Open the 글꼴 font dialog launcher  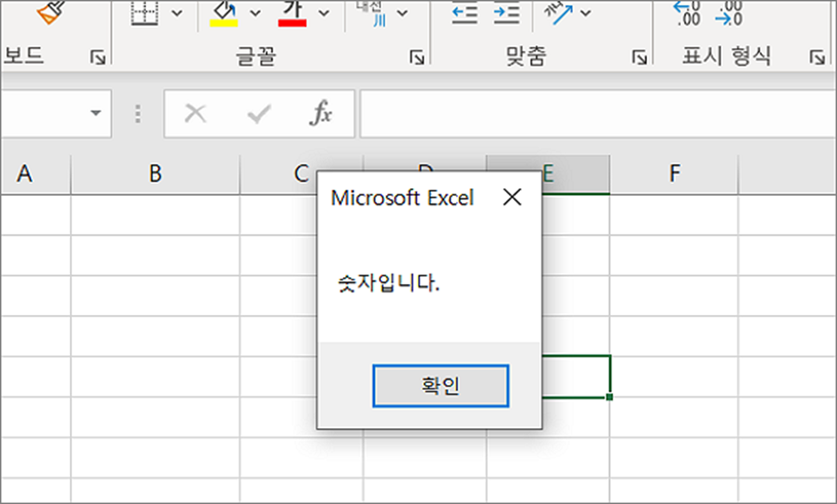tap(417, 57)
